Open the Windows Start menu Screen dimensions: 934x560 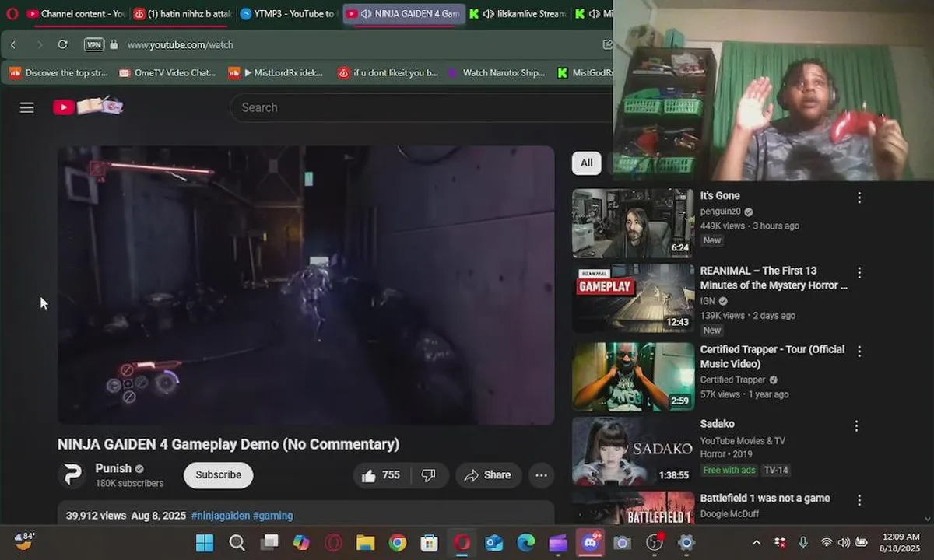click(x=205, y=543)
